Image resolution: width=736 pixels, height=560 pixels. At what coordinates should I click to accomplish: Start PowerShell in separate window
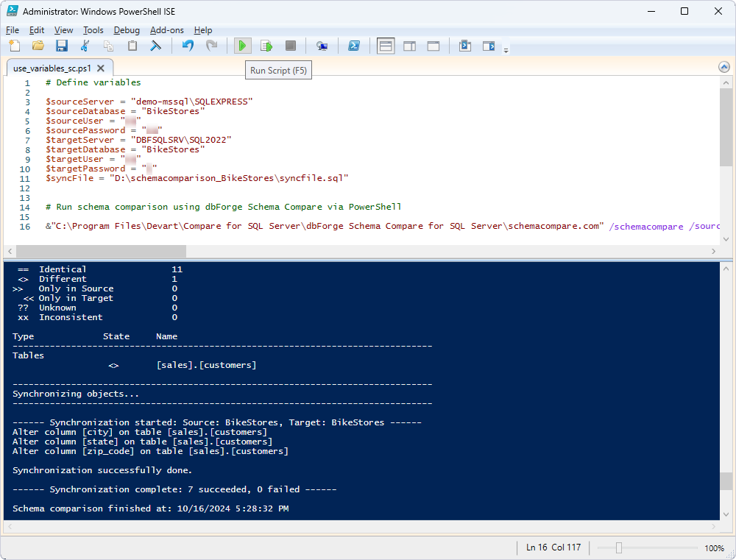click(x=354, y=46)
